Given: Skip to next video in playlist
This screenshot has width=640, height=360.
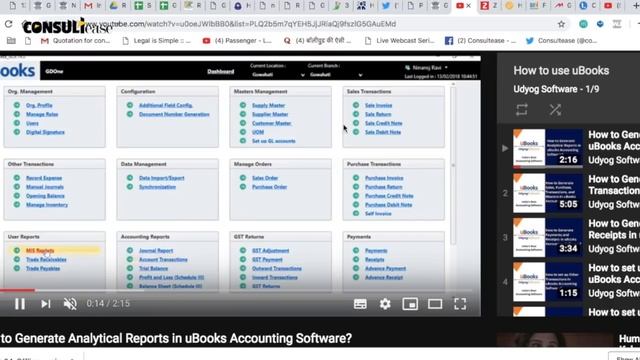Looking at the screenshot, I should [x=46, y=304].
